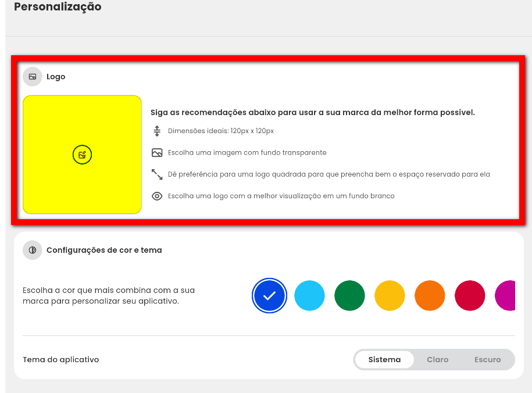The height and width of the screenshot is (393, 532).
Task: Click the contrast icon beside "Configurações de cor e tema"
Action: point(33,250)
